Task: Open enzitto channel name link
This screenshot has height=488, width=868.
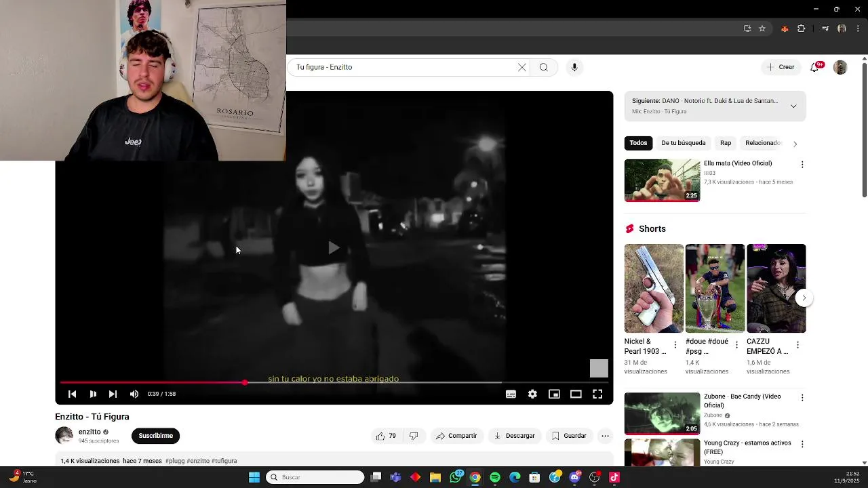Action: tap(90, 432)
